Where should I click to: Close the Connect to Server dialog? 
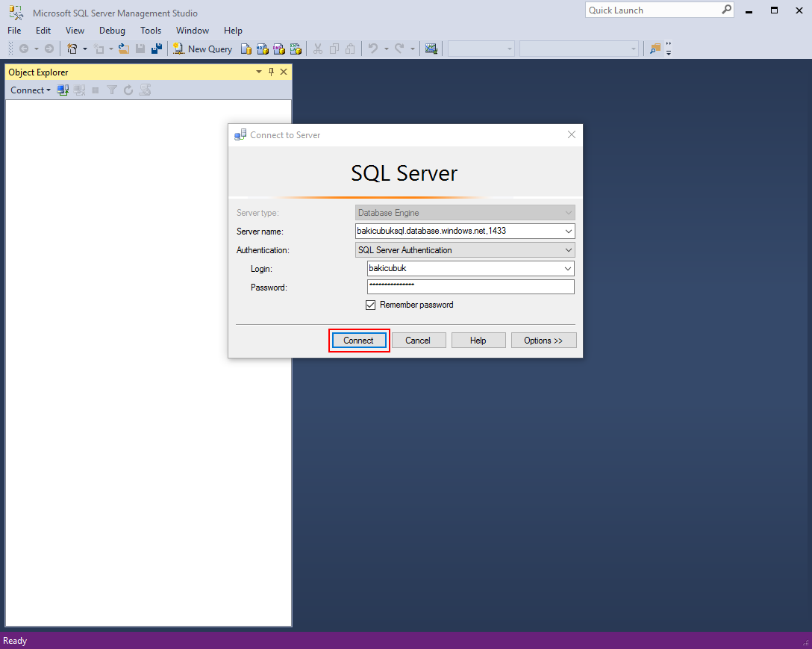572,134
